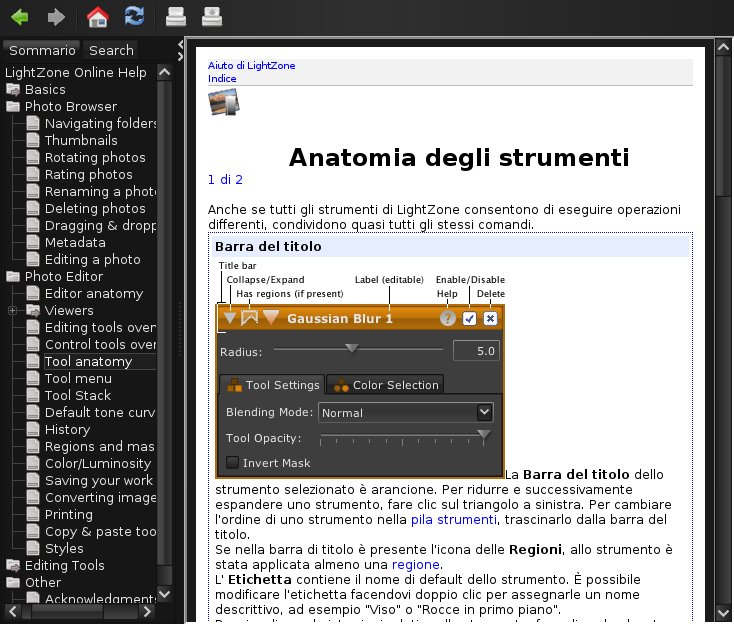Image resolution: width=734 pixels, height=624 pixels.
Task: Select Deleting photos in the tree
Action: 95,208
